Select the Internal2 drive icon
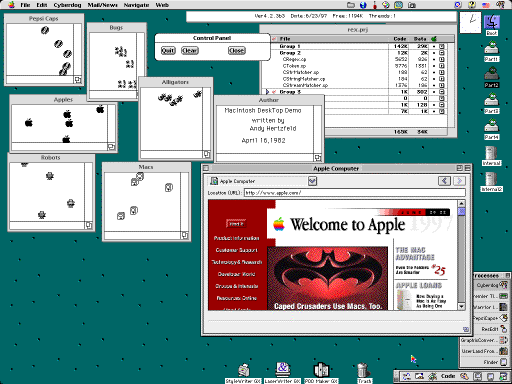This screenshot has height=384, width=512. 491,180
